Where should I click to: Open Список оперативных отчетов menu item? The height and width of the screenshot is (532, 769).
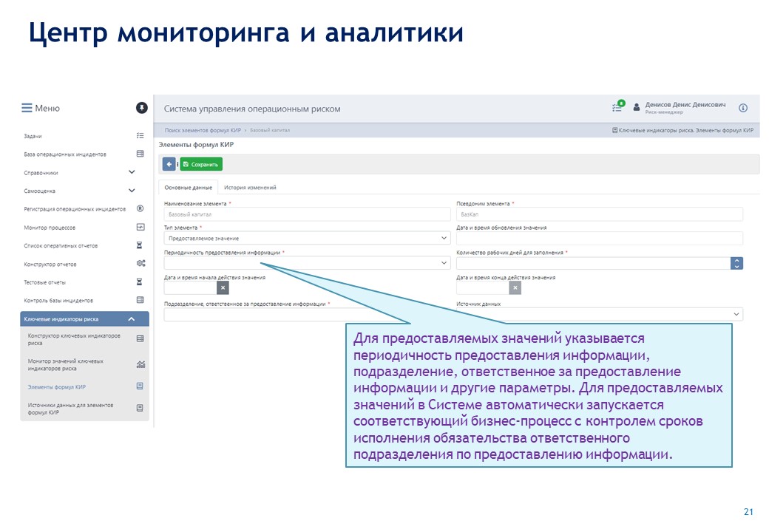click(61, 246)
